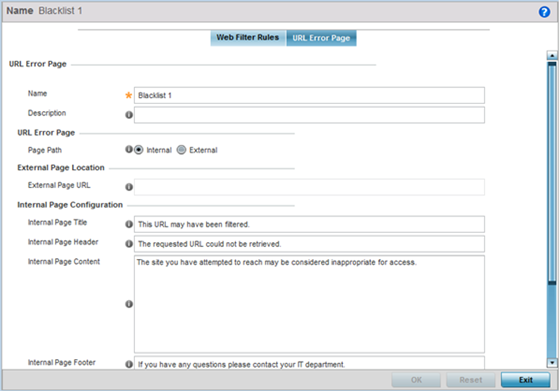Open the blue help question mark icon
This screenshot has height=391, width=560.
pyautogui.click(x=544, y=12)
